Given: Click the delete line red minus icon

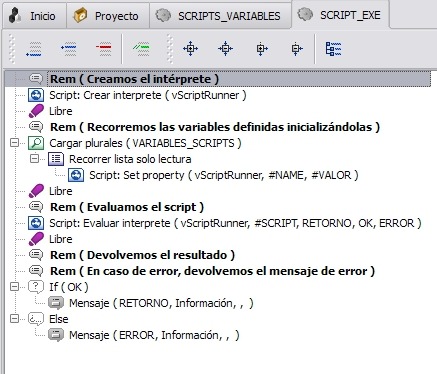Looking at the screenshot, I should coord(104,49).
